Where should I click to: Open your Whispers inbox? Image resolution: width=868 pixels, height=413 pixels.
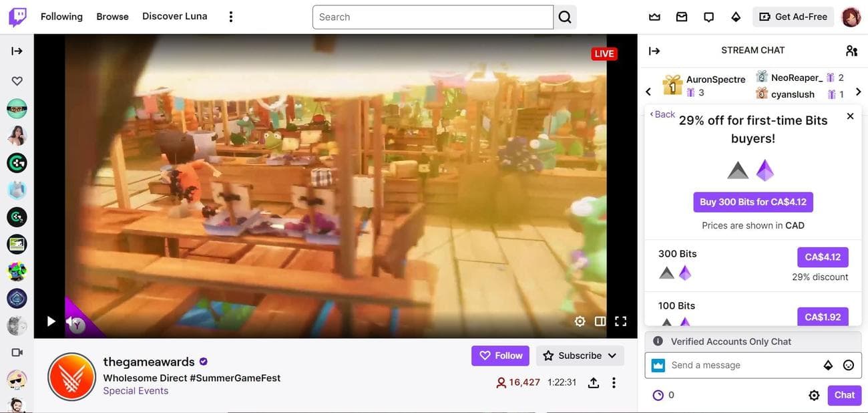681,15
